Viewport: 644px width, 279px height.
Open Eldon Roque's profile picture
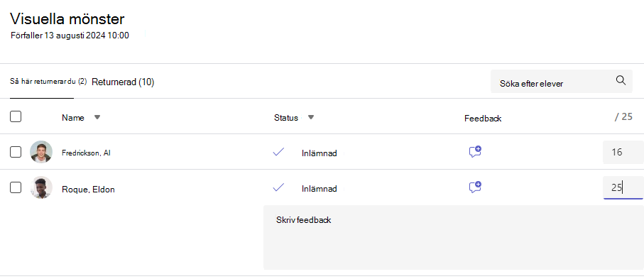coord(41,188)
